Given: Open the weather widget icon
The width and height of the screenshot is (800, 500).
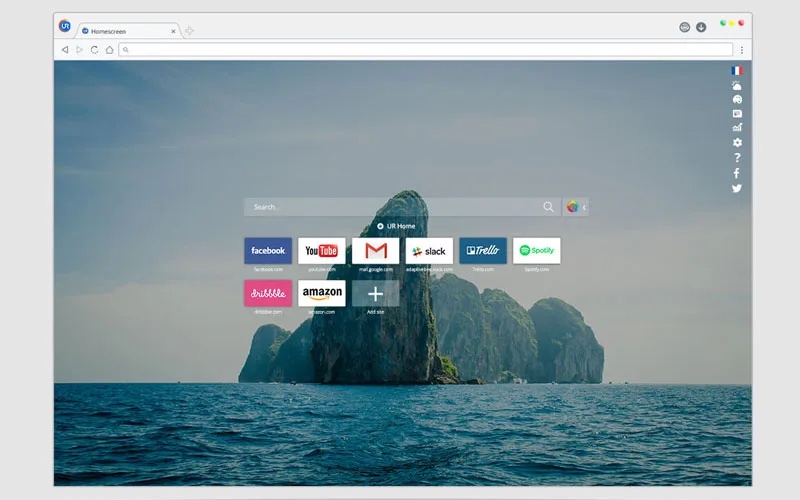Looking at the screenshot, I should click(x=737, y=85).
